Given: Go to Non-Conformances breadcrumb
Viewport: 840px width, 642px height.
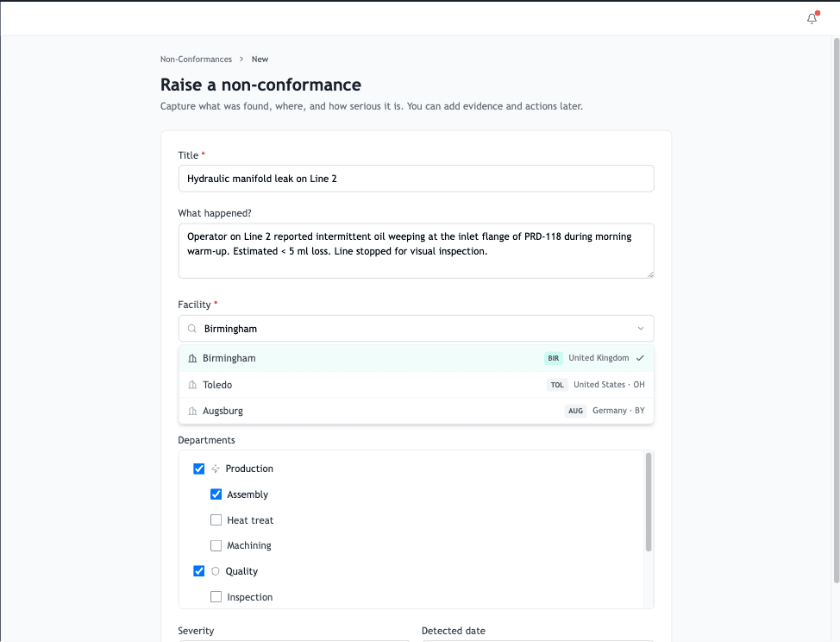Looking at the screenshot, I should [196, 59].
